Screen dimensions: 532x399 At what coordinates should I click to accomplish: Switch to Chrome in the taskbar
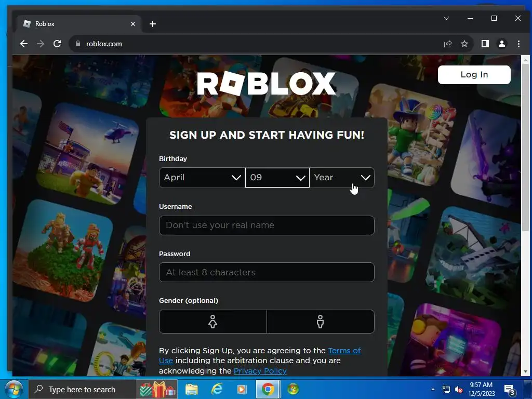[x=268, y=390]
